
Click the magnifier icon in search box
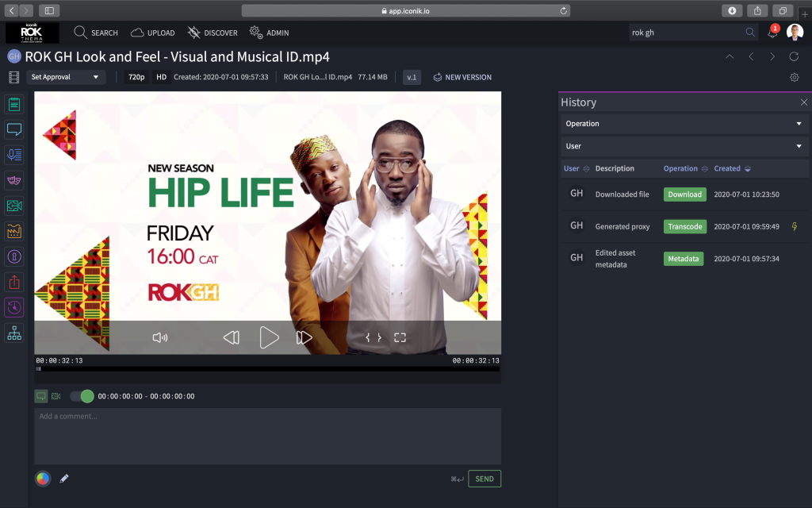(x=750, y=32)
